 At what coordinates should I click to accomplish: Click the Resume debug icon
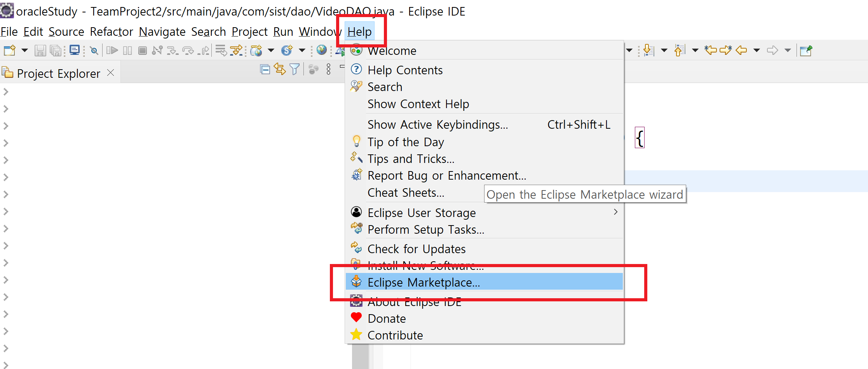pos(112,50)
